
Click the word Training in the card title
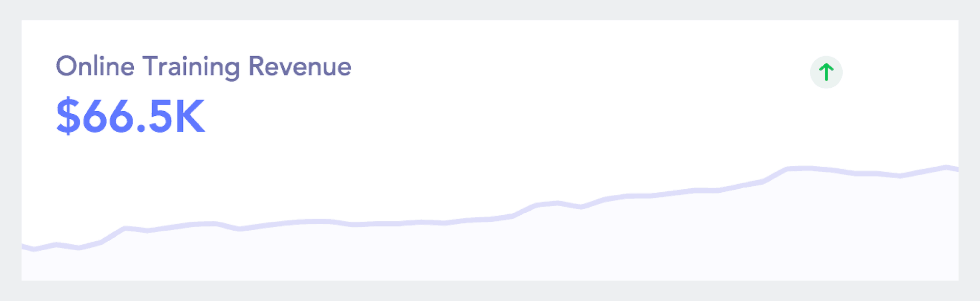pos(191,67)
